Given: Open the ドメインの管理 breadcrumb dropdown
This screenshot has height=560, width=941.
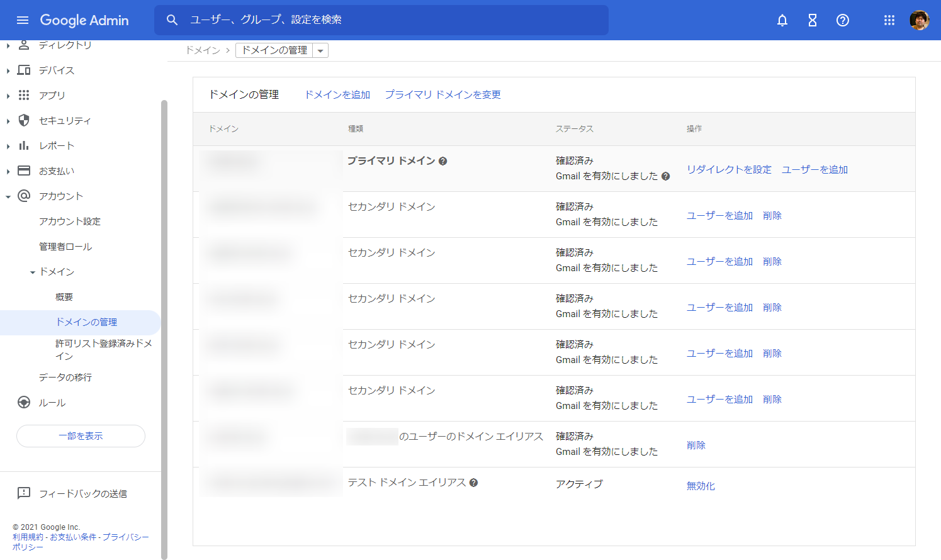Looking at the screenshot, I should pos(320,51).
